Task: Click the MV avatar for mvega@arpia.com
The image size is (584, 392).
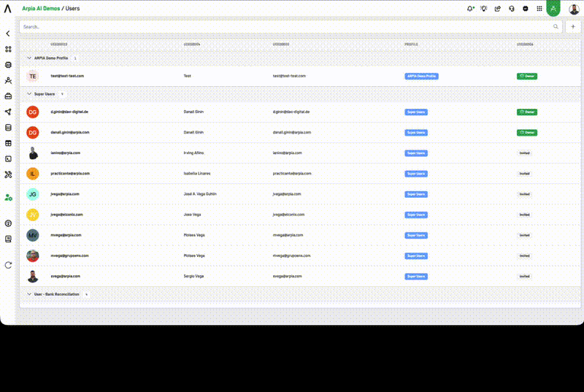Action: (x=33, y=235)
